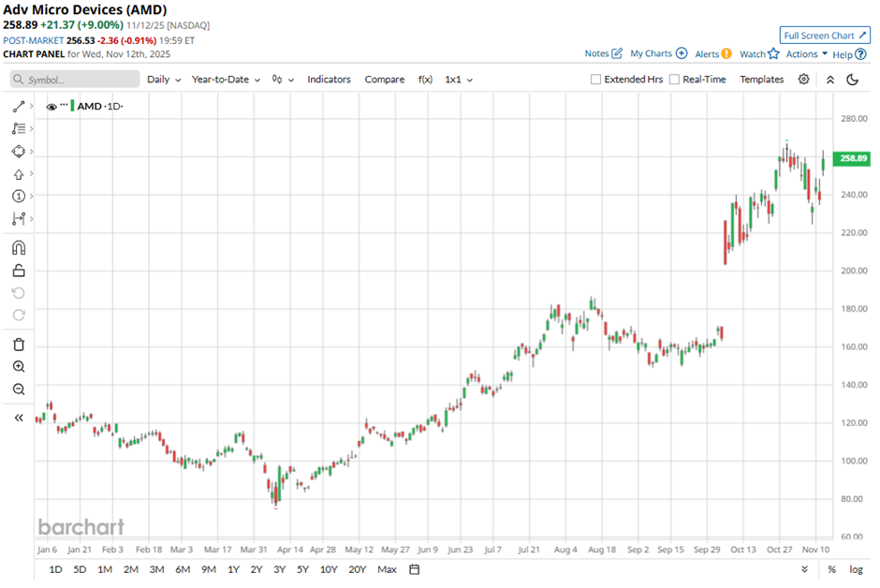Screen dimensions: 880x588
Task: Open the candlestick chart type dropdown
Action: point(283,80)
